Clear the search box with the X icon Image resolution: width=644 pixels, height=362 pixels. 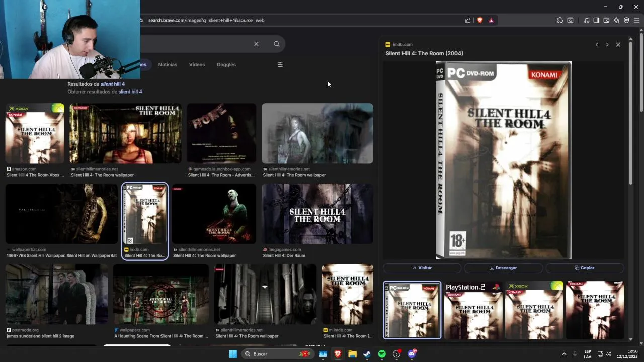point(256,44)
